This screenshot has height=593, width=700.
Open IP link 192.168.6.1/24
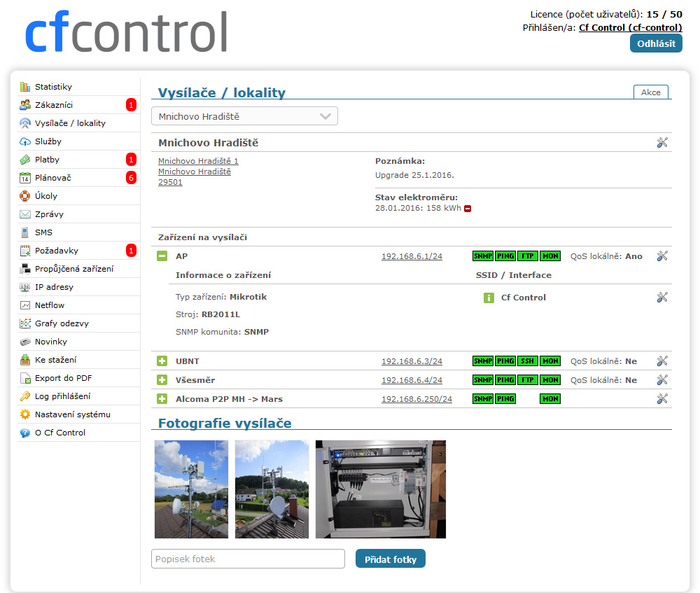tap(412, 256)
